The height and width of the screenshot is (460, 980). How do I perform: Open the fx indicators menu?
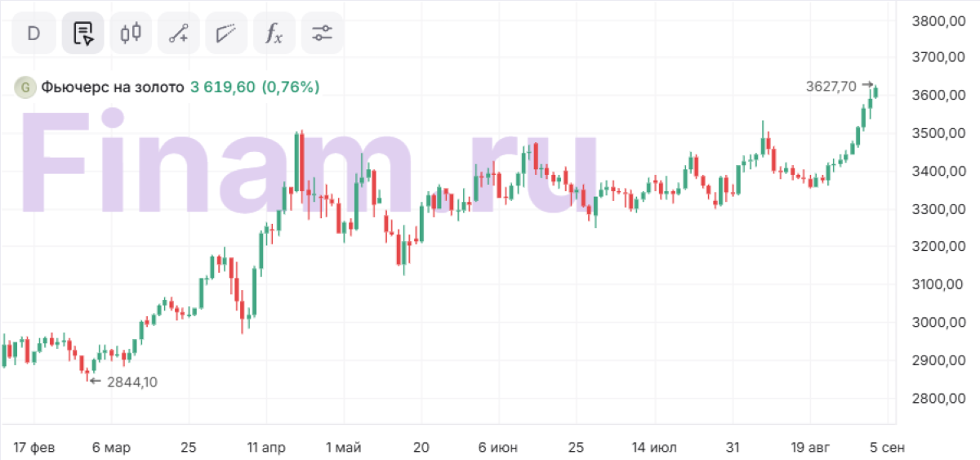tap(274, 33)
